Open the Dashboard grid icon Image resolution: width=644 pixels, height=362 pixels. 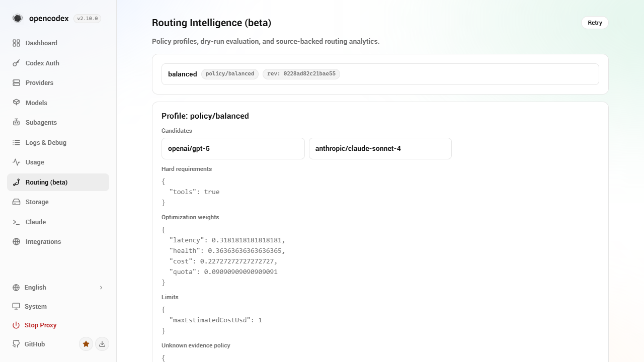(17, 43)
